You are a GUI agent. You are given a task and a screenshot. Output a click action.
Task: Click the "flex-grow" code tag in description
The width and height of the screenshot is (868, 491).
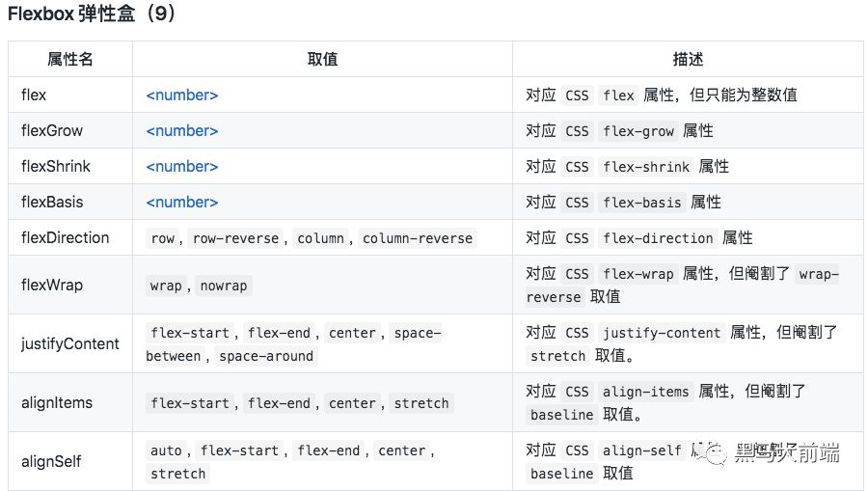tap(637, 131)
